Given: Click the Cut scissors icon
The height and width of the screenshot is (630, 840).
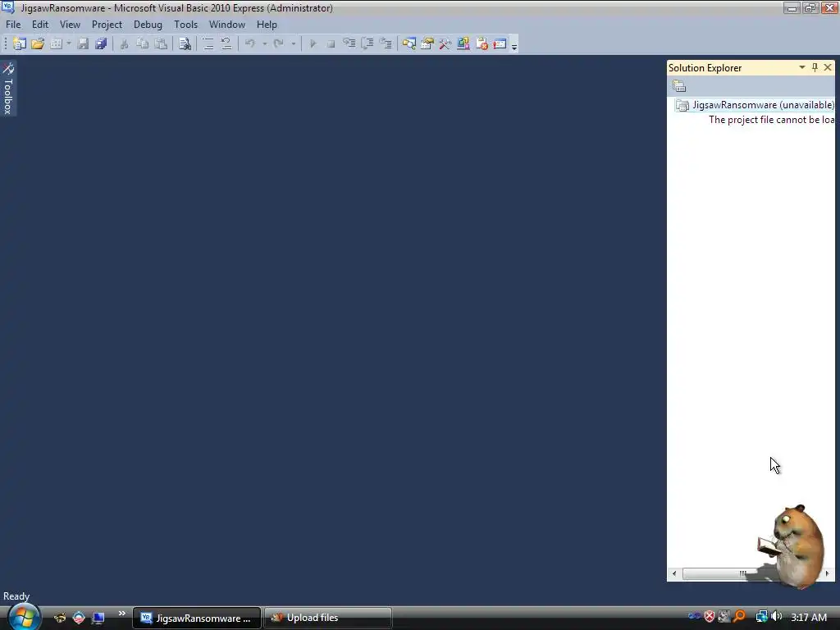Looking at the screenshot, I should click(125, 44).
